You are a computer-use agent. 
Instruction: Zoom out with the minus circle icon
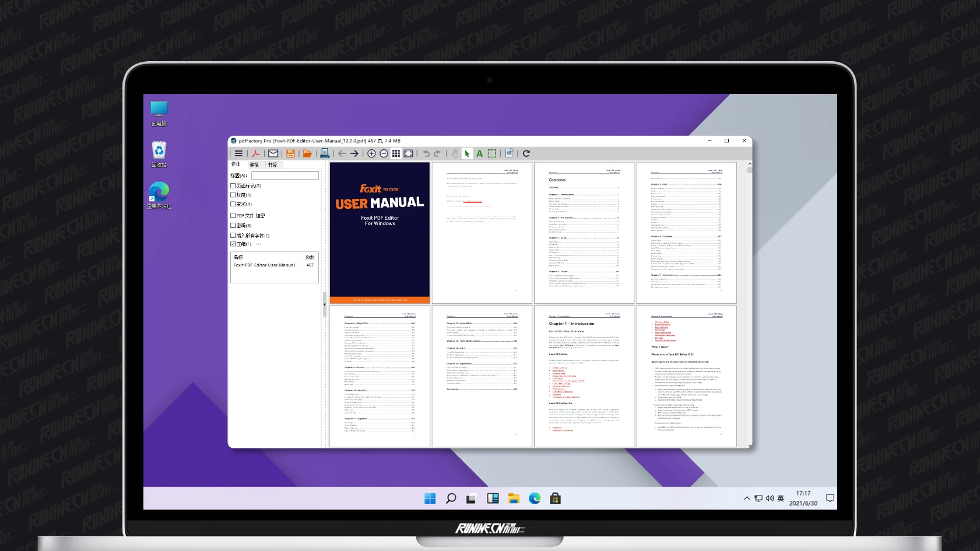pyautogui.click(x=384, y=153)
